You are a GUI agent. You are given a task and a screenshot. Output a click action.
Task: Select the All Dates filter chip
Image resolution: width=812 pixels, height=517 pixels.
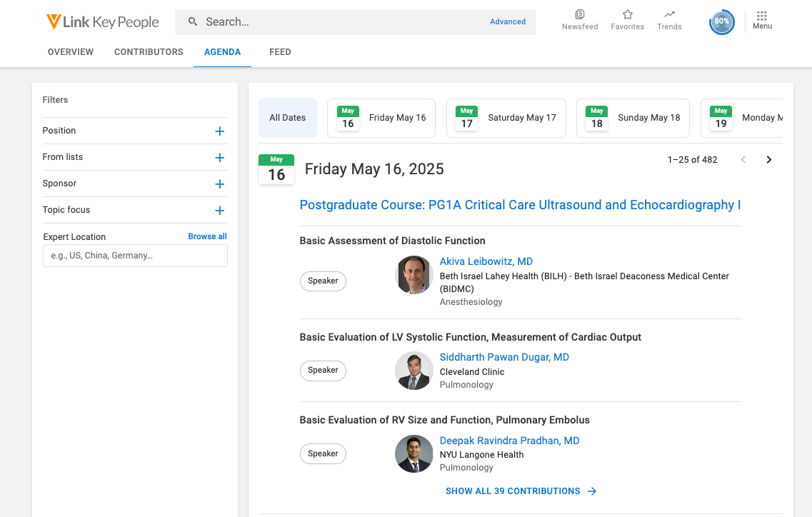point(287,118)
